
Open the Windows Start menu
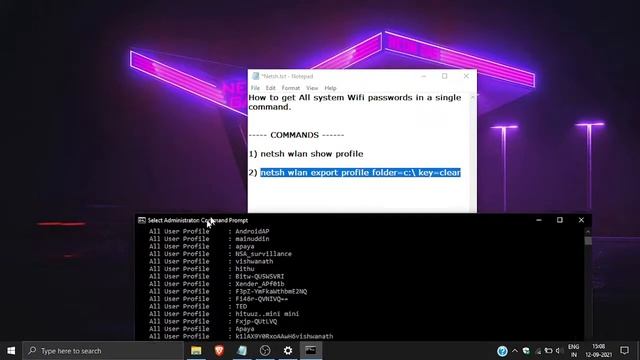point(11,351)
